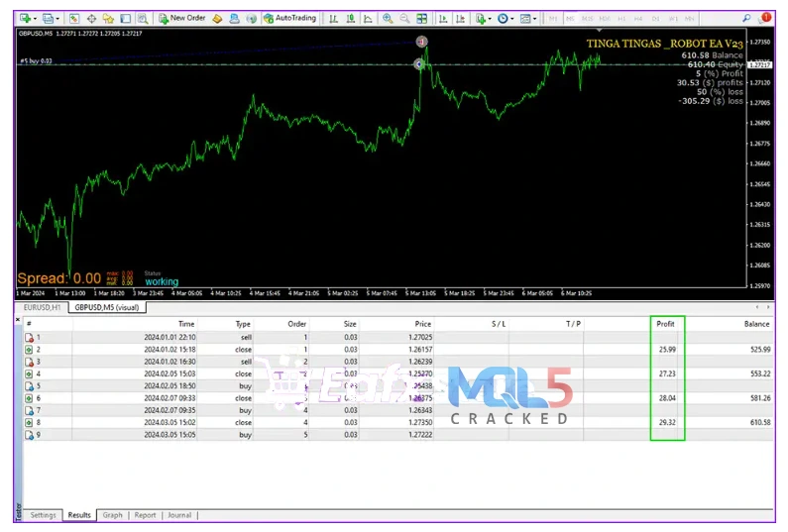Select the row with balance 610.58
The image size is (788, 532).
tap(396, 421)
